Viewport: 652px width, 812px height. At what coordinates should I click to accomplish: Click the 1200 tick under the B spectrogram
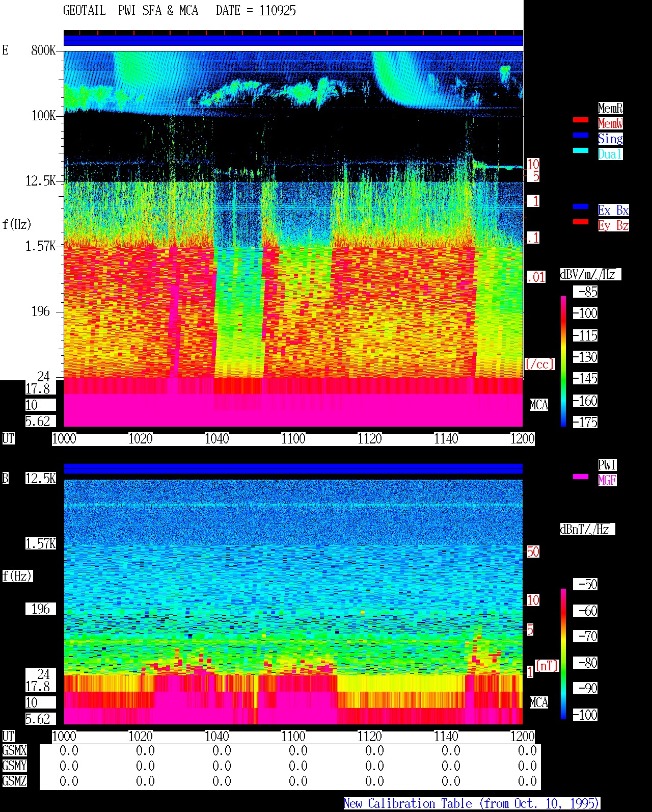pyautogui.click(x=522, y=736)
